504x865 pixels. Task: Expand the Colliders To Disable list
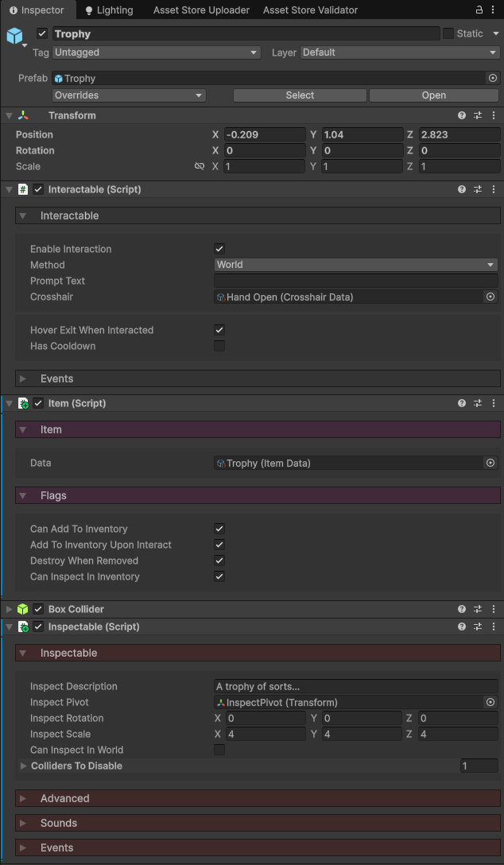point(24,766)
